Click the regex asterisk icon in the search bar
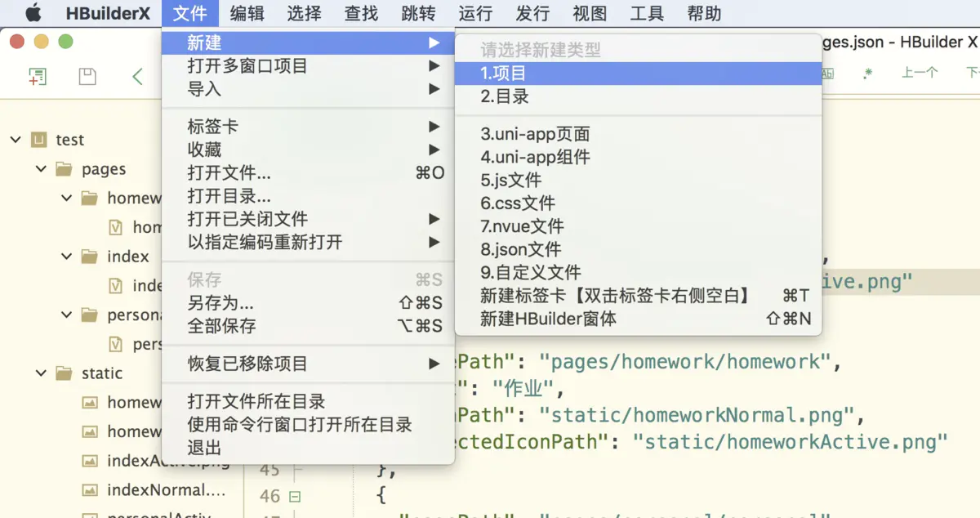Screen dimensions: 980x518 pyautogui.click(x=867, y=73)
